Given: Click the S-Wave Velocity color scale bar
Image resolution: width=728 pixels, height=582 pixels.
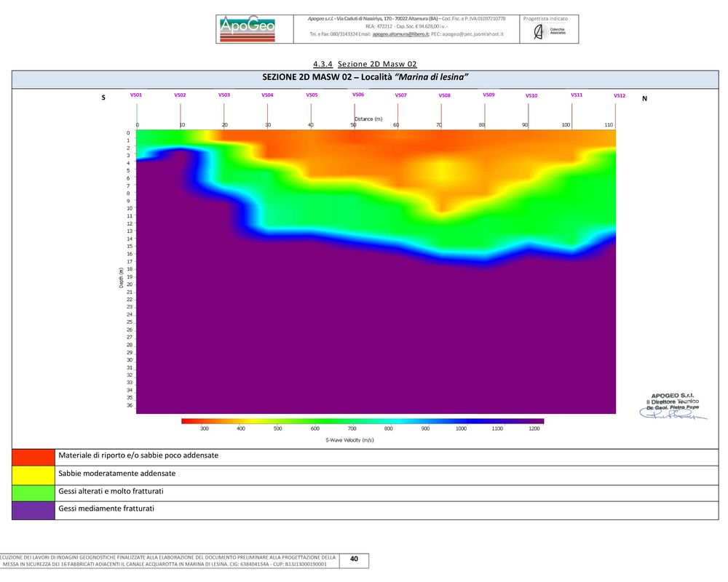Looking at the screenshot, I should click(362, 420).
